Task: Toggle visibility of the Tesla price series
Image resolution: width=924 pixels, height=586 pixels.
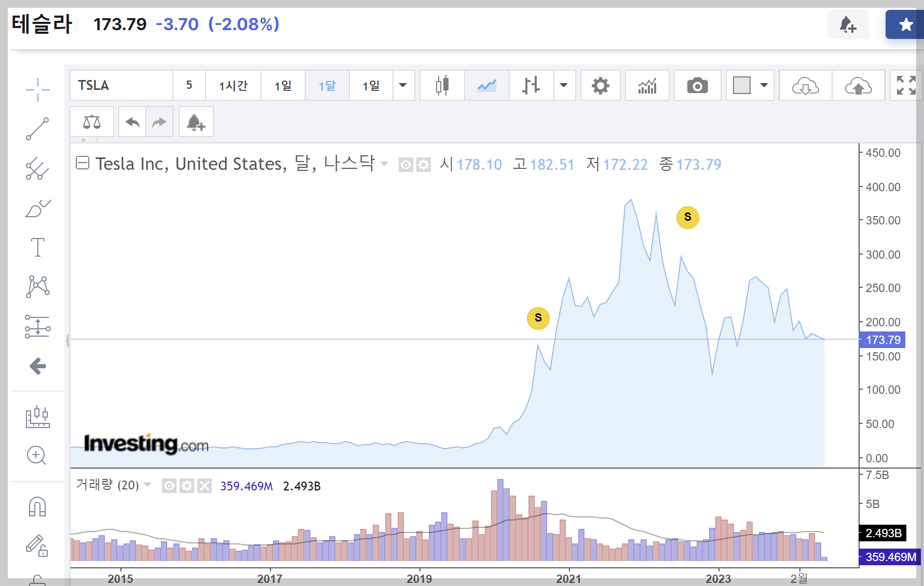Action: tap(405, 164)
